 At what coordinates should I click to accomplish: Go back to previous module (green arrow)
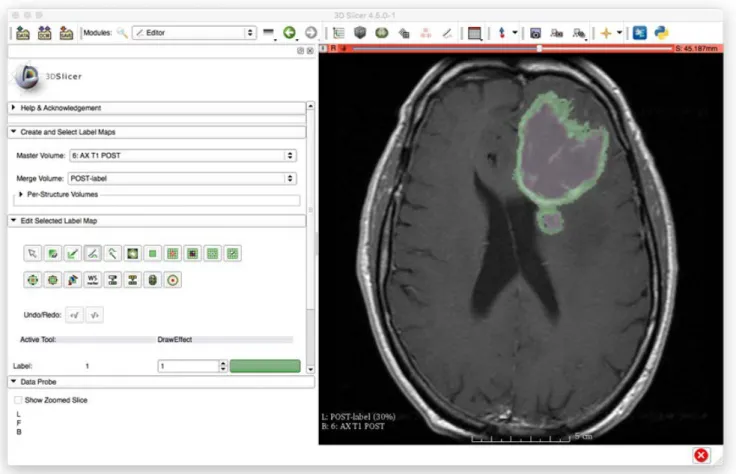click(290, 32)
